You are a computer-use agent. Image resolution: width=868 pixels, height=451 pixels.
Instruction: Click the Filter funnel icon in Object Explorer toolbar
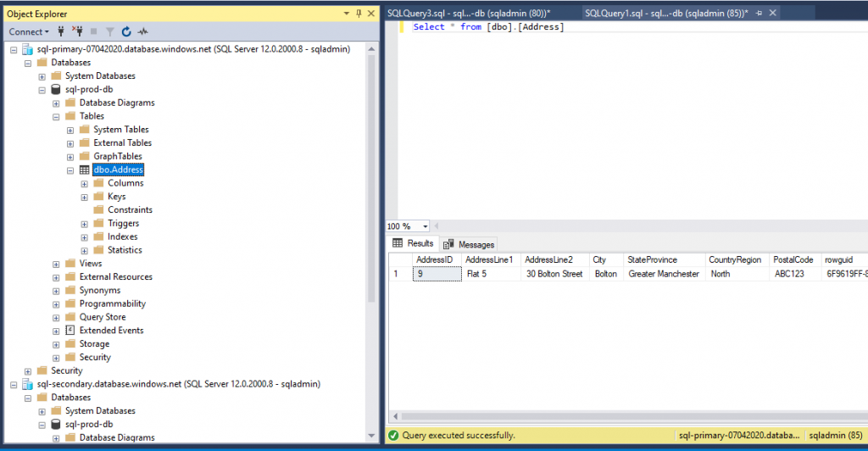click(x=110, y=32)
